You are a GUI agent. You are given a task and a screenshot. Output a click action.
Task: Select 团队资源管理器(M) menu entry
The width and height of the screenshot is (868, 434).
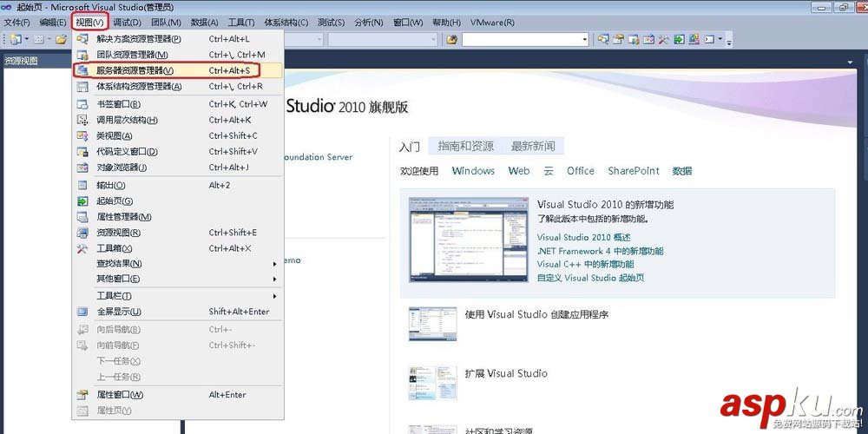click(178, 55)
